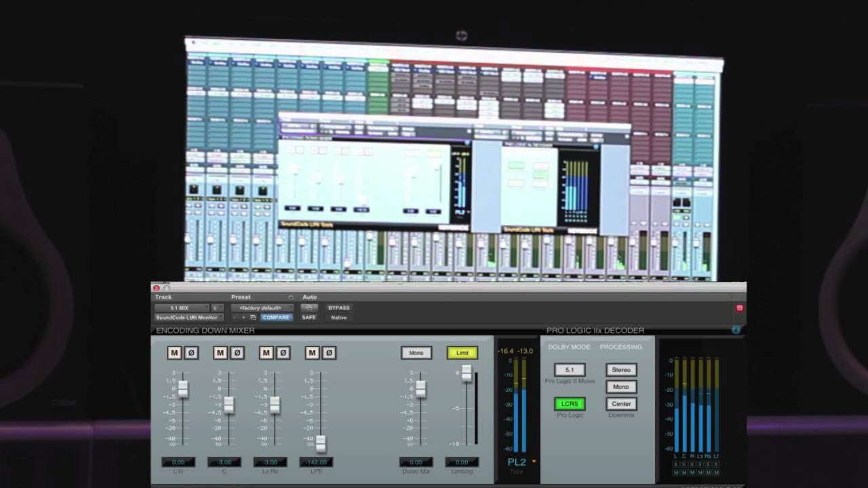Toggle Mono in the Encoding Down Mixer
The width and height of the screenshot is (868, 488).
coord(416,352)
